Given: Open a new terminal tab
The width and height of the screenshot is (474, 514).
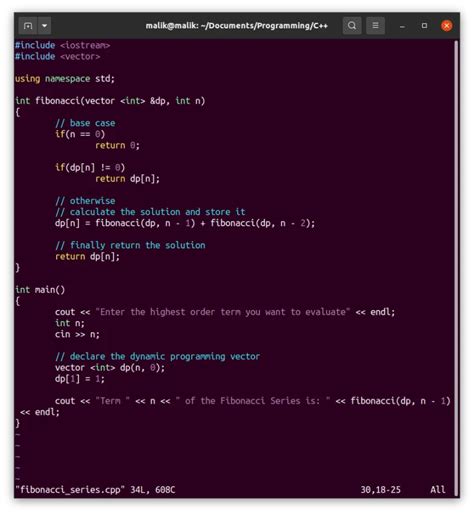Looking at the screenshot, I should (x=28, y=26).
